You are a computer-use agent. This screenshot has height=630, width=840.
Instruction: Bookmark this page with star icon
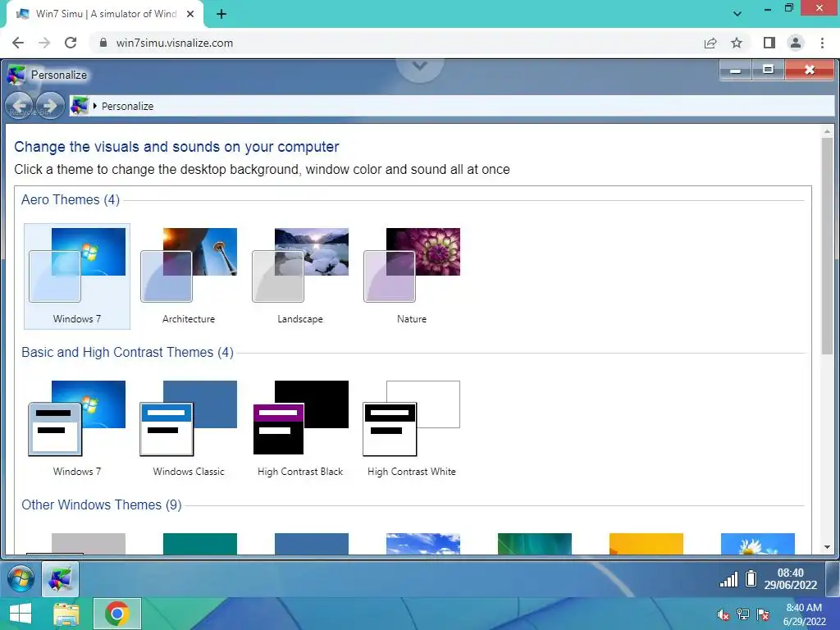pos(737,43)
